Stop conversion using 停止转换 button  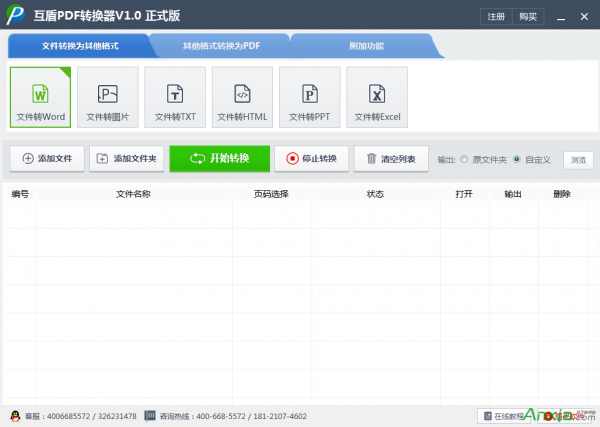click(x=311, y=158)
